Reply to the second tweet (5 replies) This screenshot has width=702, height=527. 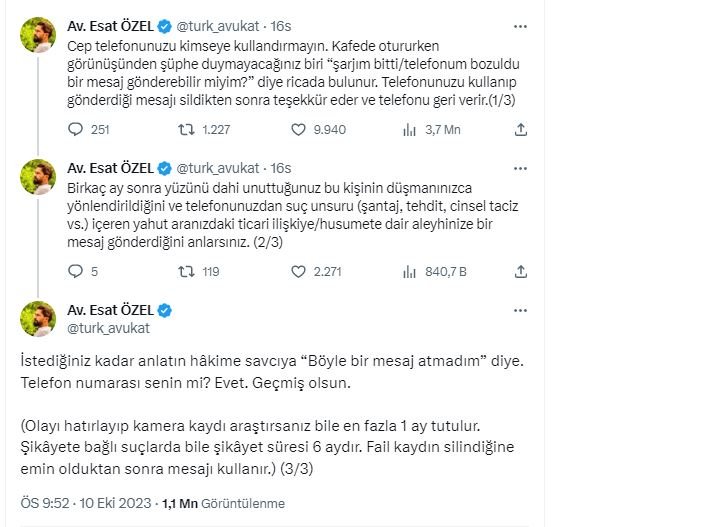(x=77, y=270)
